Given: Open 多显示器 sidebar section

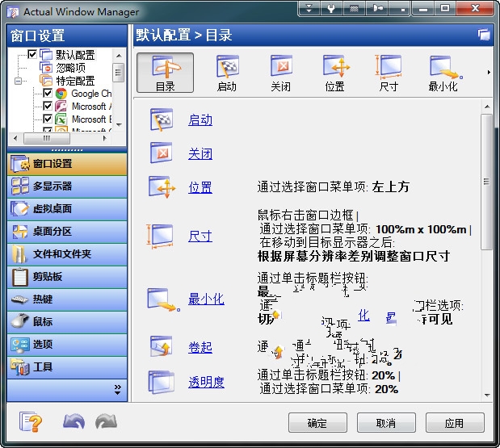Looking at the screenshot, I should tap(67, 186).
